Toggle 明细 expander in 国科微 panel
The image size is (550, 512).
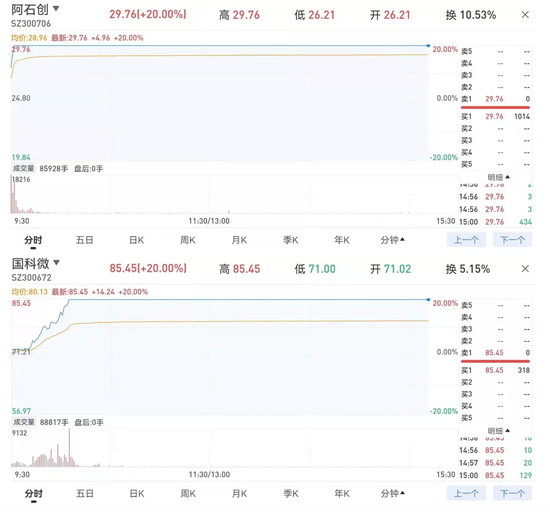pos(498,431)
